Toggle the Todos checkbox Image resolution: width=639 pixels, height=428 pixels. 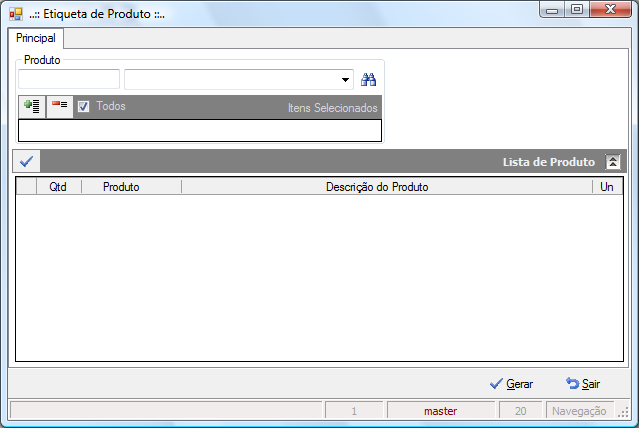(84, 107)
